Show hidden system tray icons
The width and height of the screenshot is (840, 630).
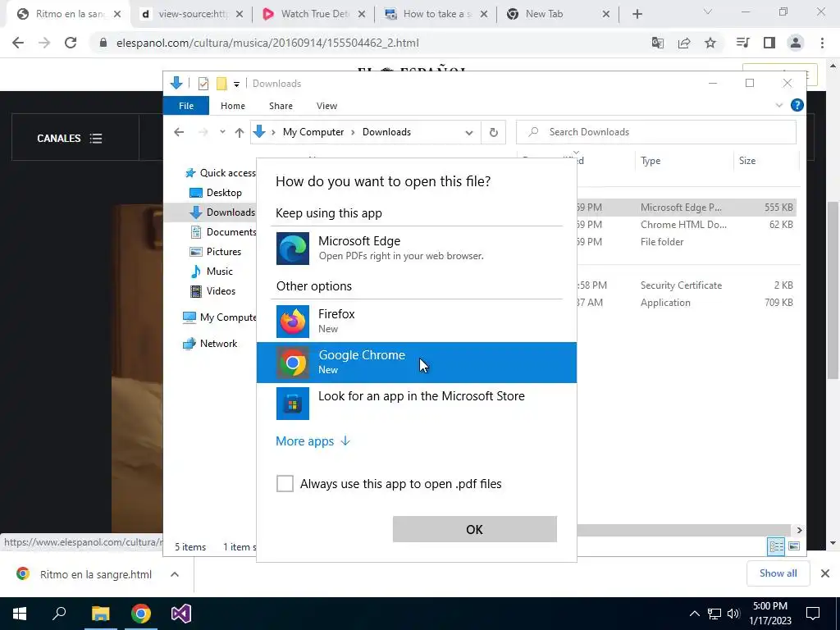[694, 614]
